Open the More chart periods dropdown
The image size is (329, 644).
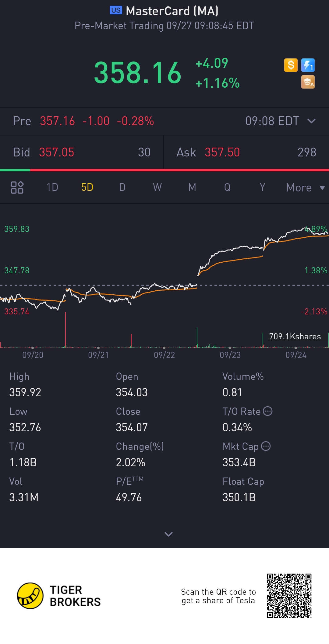[306, 187]
